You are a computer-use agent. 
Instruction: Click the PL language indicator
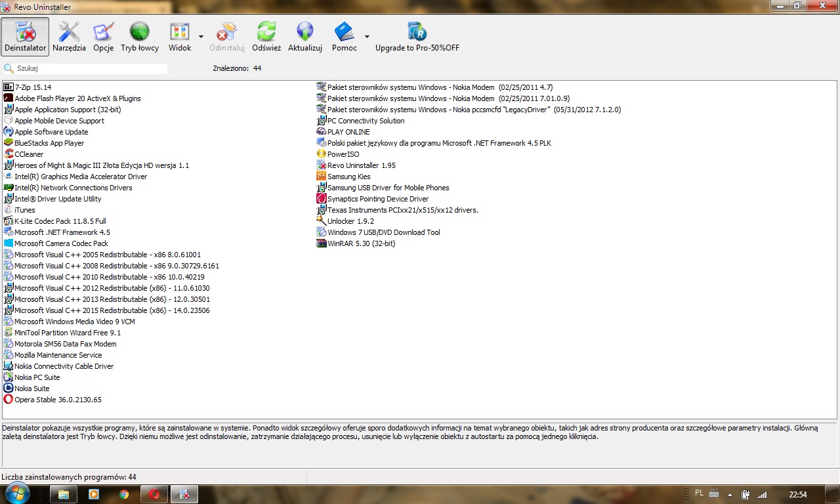coord(699,493)
